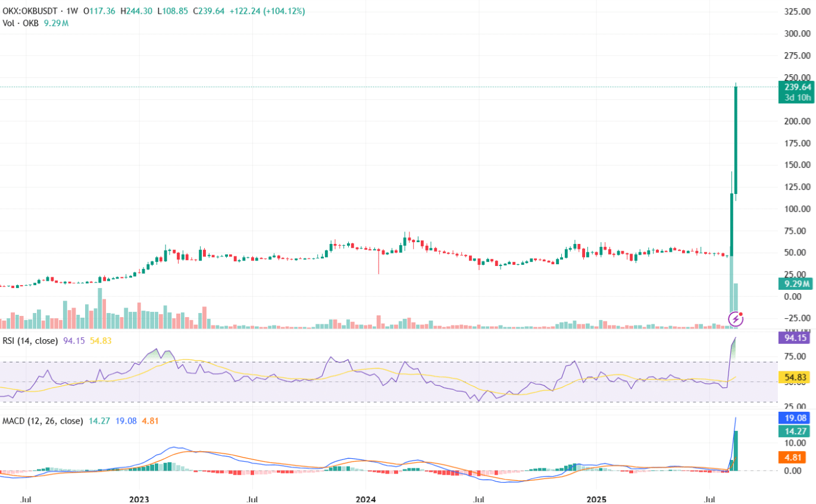The image size is (816, 504).
Task: Expand the volume value 9.29M badge
Action: 796,284
